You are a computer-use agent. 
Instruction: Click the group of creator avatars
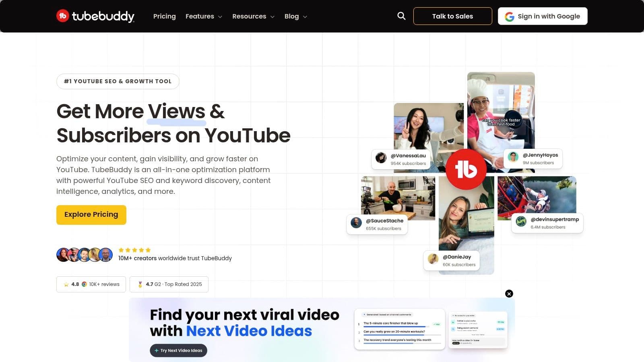click(x=85, y=255)
